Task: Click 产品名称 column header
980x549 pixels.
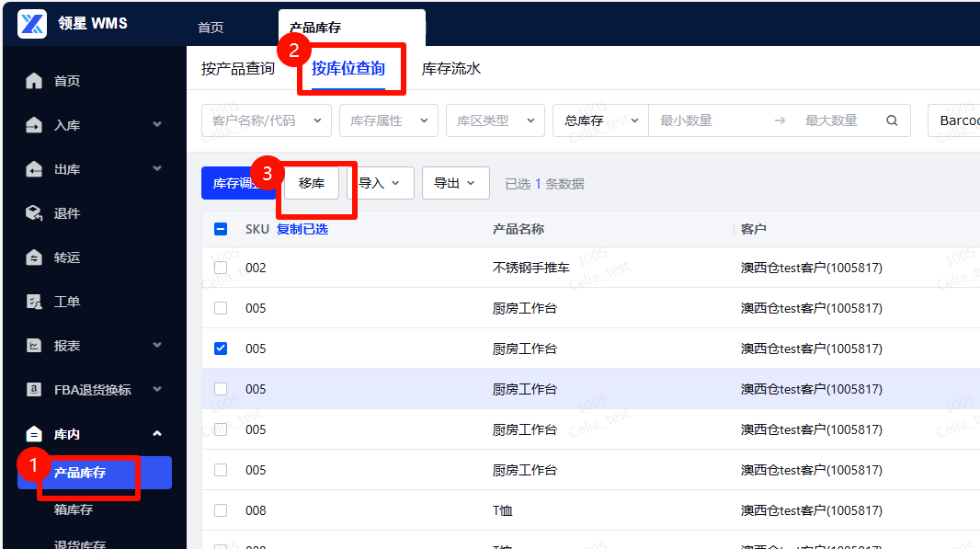Action: pos(518,229)
